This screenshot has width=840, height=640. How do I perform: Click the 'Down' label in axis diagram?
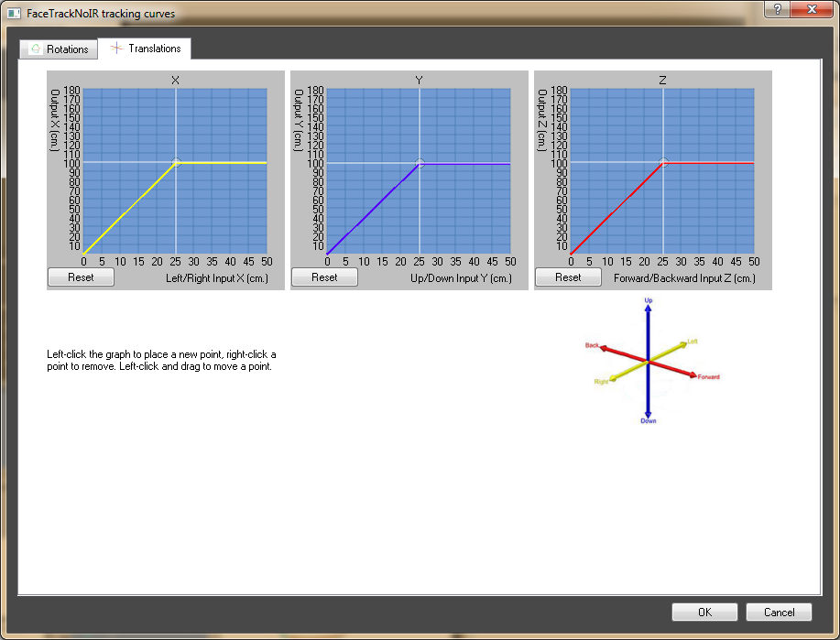coord(649,421)
